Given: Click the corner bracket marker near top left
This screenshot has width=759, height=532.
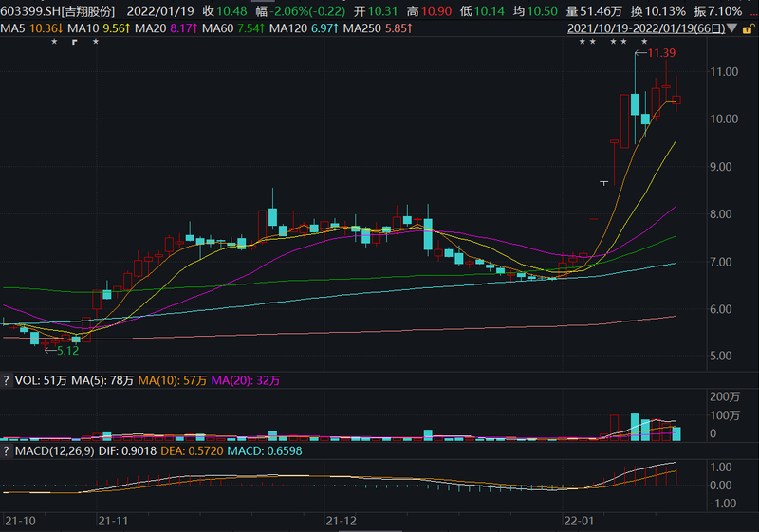Looking at the screenshot, I should point(75,42).
